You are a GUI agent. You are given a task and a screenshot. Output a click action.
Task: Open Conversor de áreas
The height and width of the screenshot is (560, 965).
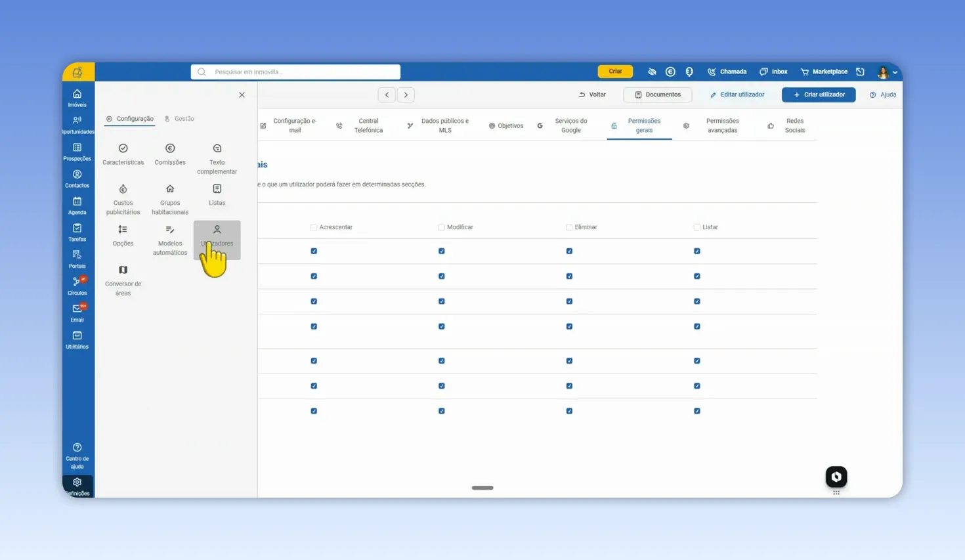click(x=123, y=281)
